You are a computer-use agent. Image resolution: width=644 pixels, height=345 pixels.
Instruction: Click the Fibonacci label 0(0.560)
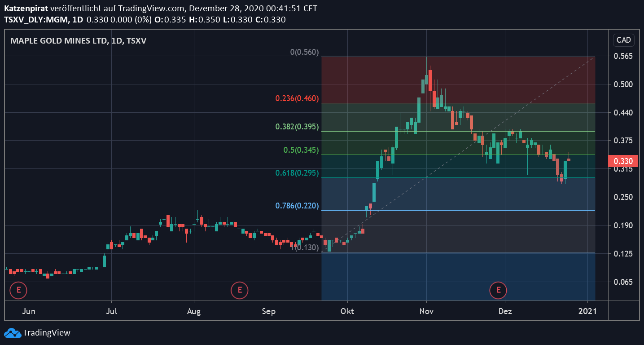[x=305, y=52]
